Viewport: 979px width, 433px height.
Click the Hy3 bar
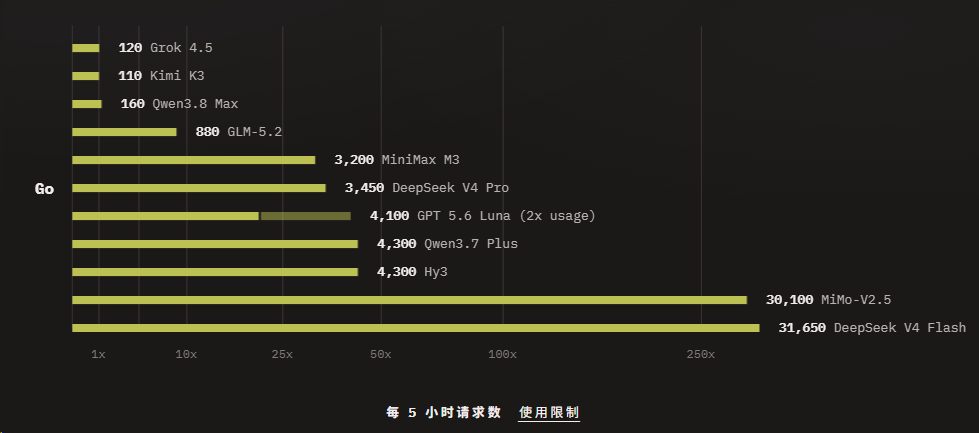215,272
